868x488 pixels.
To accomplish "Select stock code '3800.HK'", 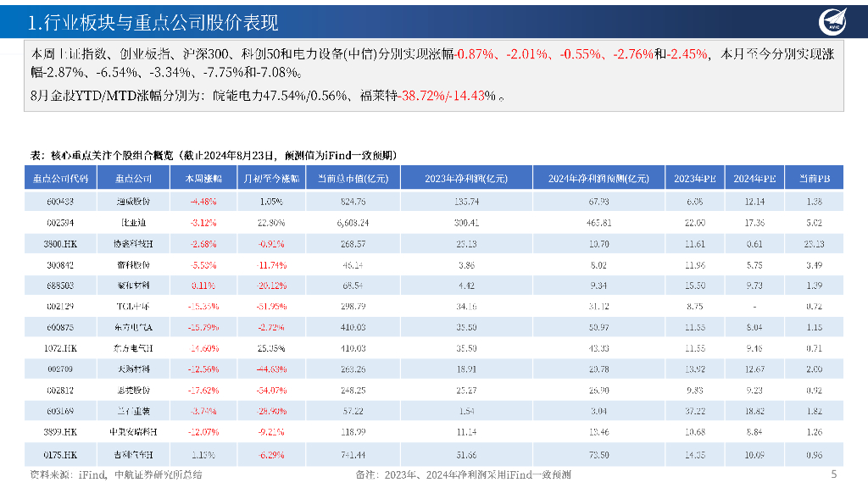I will point(60,243).
